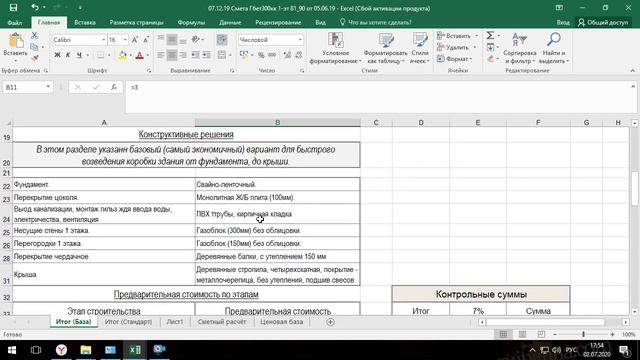
Task: Open the Calibri font name dropdown
Action: point(103,40)
